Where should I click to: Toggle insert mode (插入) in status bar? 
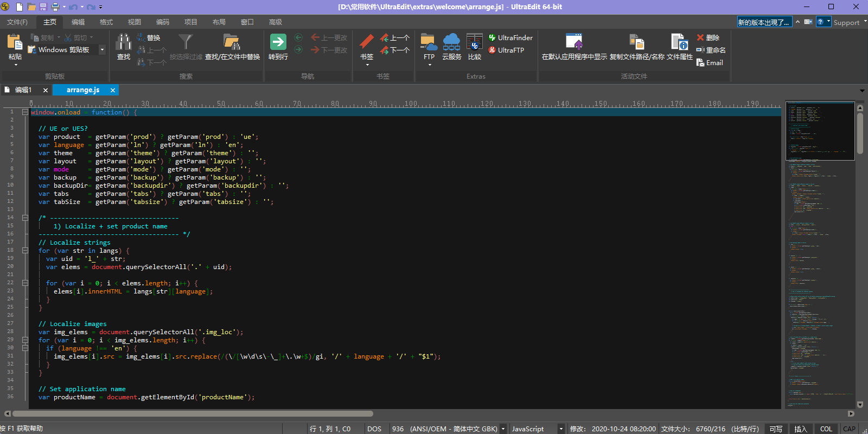coord(801,429)
